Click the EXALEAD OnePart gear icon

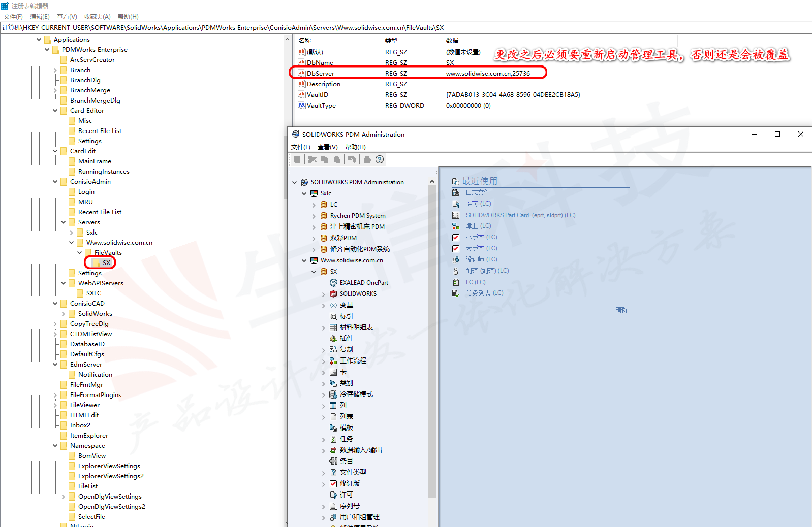(x=333, y=283)
